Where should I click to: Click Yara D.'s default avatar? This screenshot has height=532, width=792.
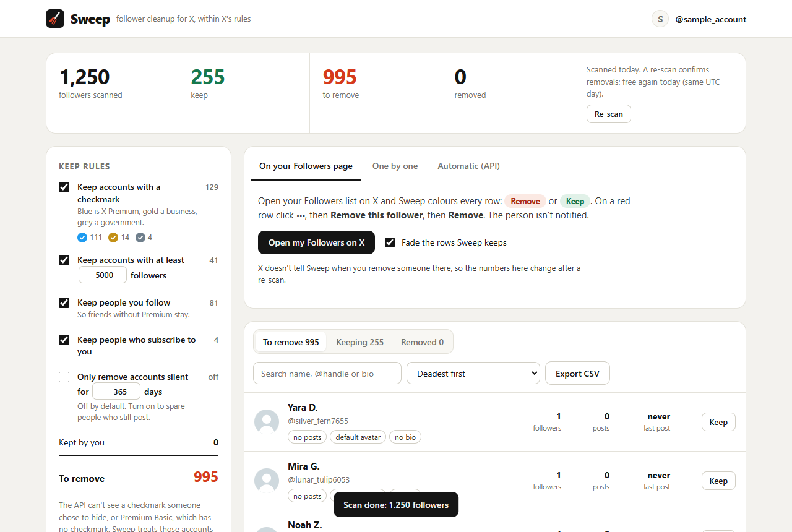click(267, 422)
